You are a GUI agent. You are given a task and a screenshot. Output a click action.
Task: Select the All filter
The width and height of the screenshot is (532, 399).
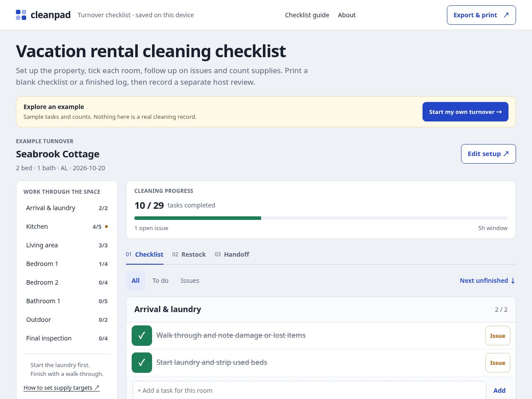pos(136,281)
